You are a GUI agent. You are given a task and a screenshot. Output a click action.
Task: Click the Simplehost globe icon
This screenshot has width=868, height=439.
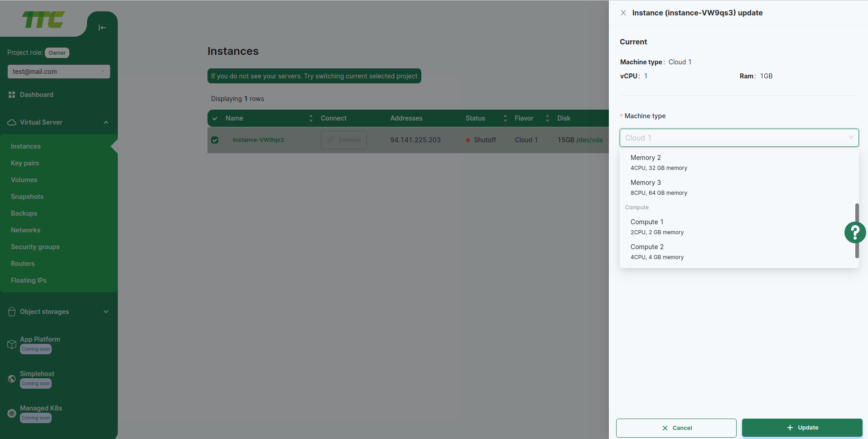click(x=12, y=379)
